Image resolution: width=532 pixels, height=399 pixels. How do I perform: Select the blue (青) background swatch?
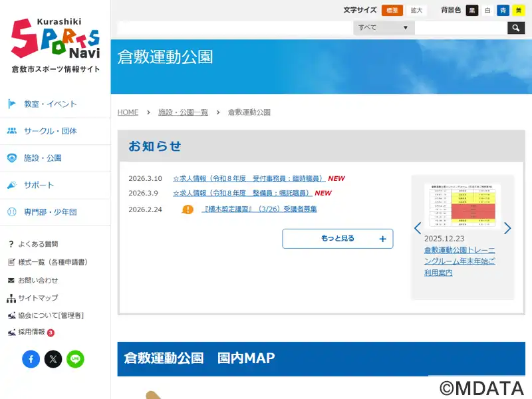coord(503,11)
